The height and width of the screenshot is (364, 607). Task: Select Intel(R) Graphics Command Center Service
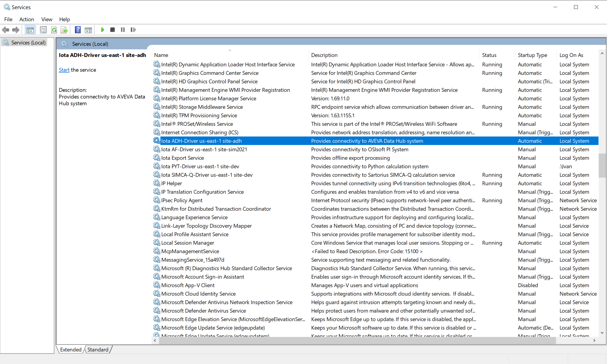point(375,73)
